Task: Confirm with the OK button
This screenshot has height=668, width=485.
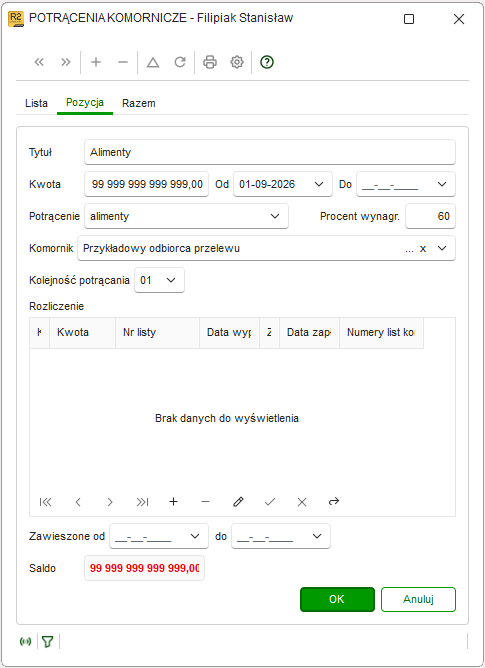Action: coord(337,599)
